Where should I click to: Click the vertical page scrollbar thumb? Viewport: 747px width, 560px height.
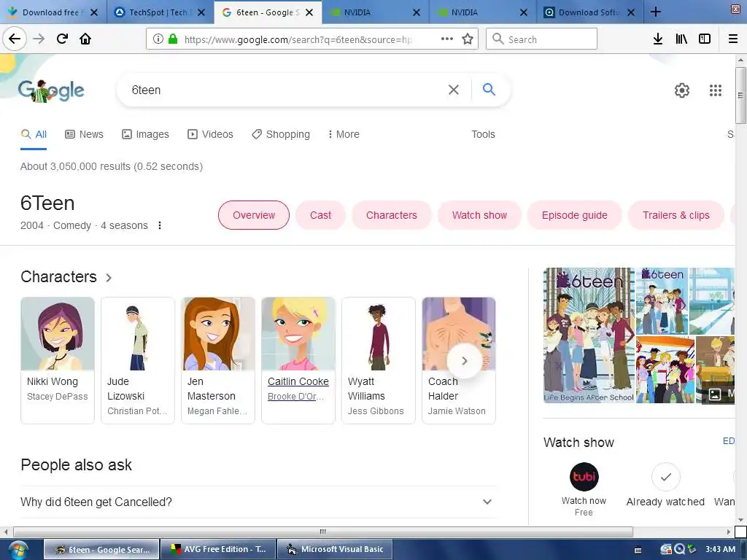(740, 96)
